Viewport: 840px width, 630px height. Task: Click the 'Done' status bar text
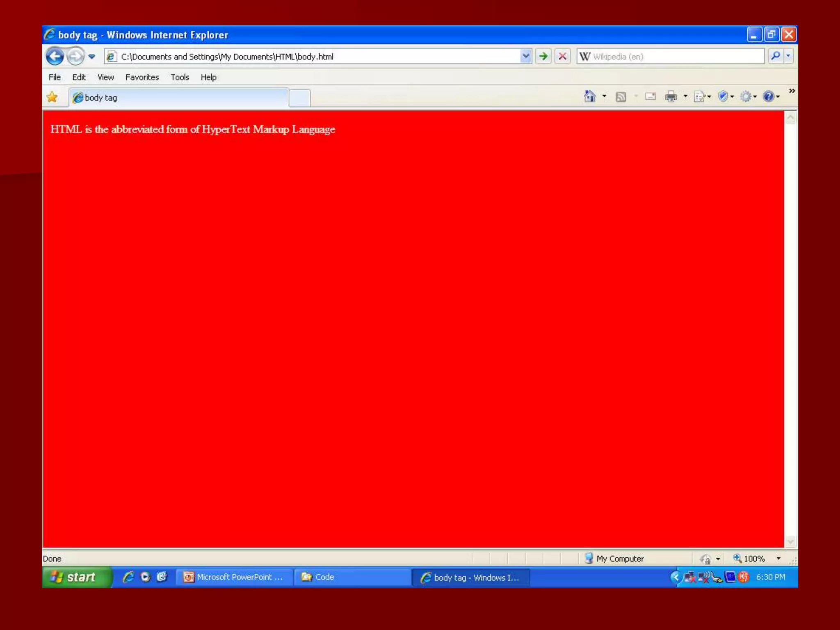(52, 559)
